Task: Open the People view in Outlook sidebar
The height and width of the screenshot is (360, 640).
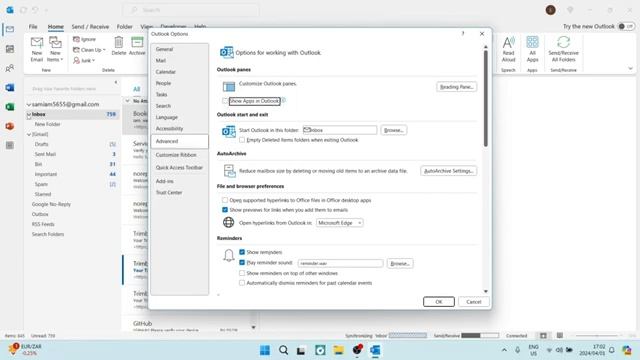Action: pos(10,68)
